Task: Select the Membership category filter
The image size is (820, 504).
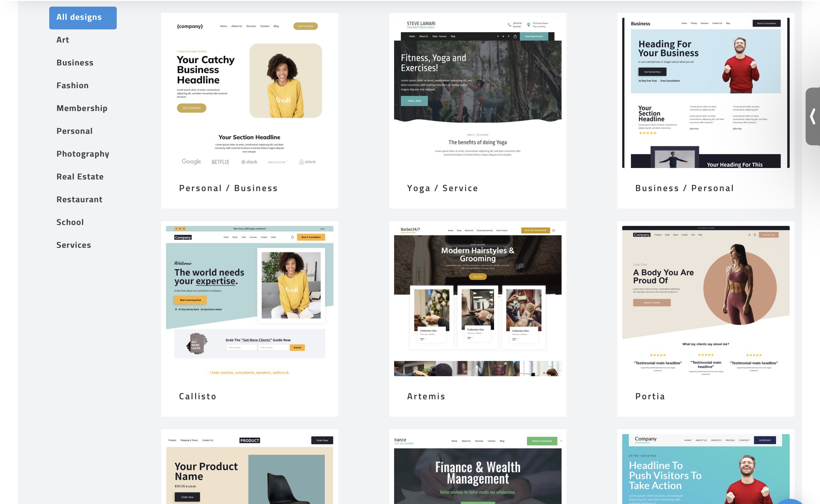Action: click(x=82, y=108)
